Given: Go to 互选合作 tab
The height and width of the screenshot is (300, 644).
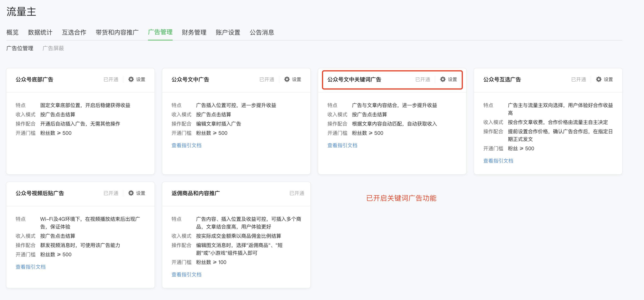Looking at the screenshot, I should 74,32.
